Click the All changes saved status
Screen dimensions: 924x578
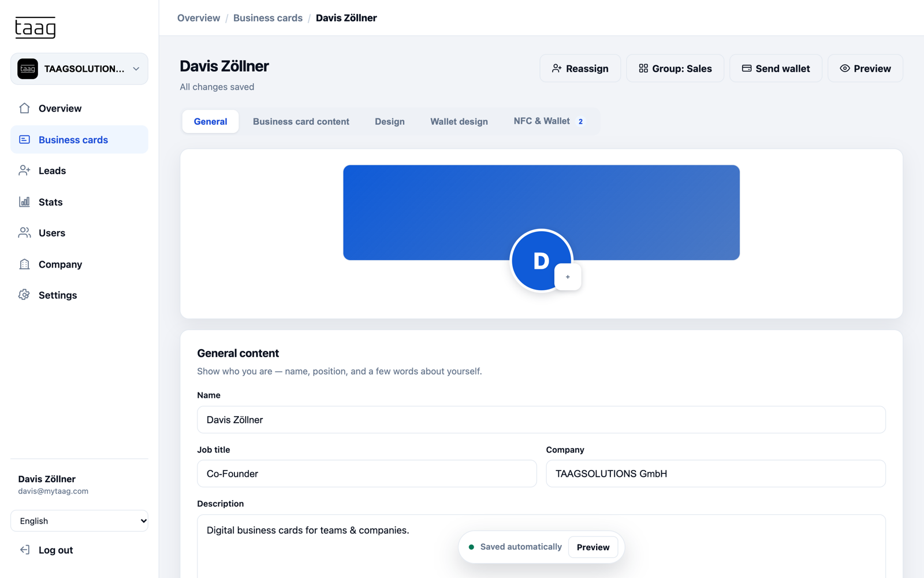[x=217, y=87]
